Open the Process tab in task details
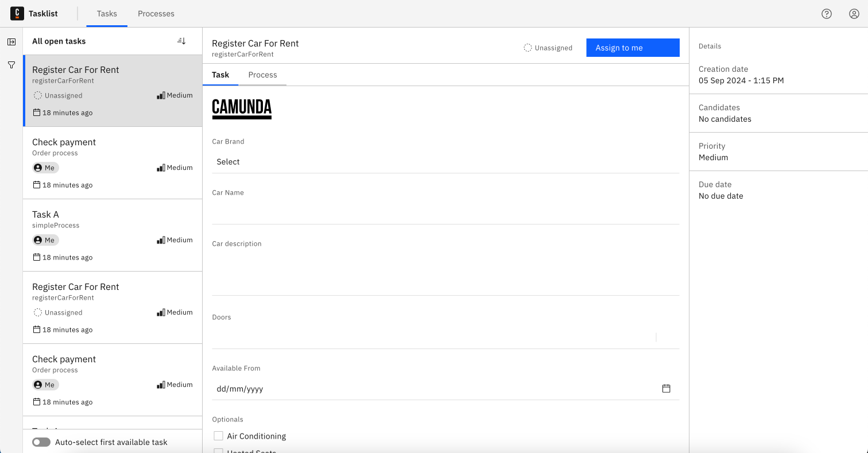Screen dimensions: 868x453 pos(262,75)
